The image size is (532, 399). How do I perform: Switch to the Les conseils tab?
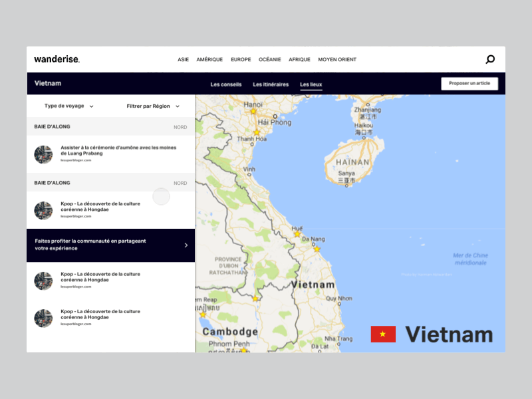[226, 84]
